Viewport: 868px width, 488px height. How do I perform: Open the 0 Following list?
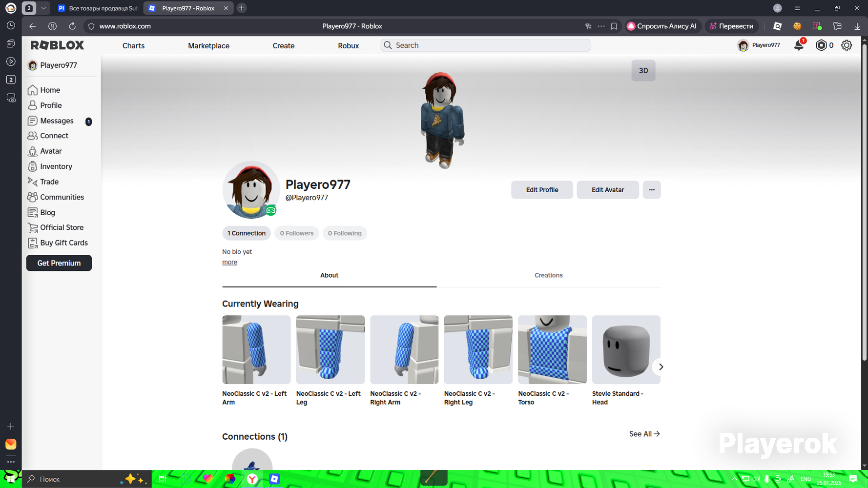tap(345, 233)
